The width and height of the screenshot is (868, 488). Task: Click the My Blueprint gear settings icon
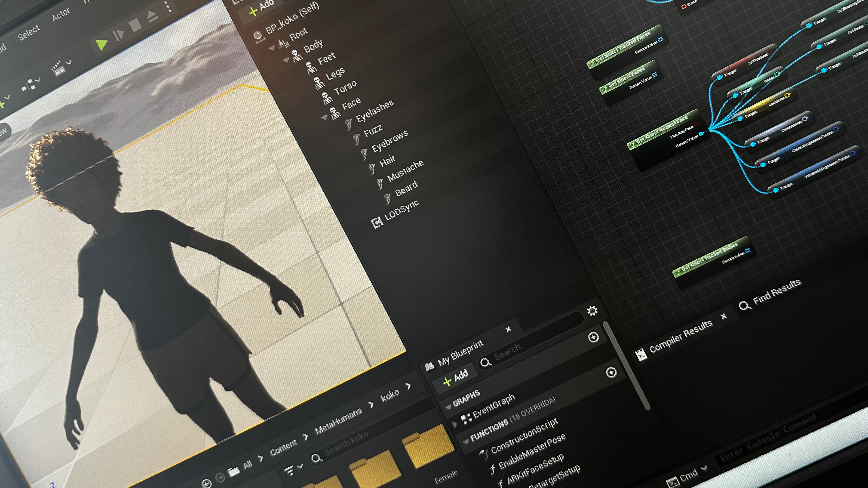[592, 311]
